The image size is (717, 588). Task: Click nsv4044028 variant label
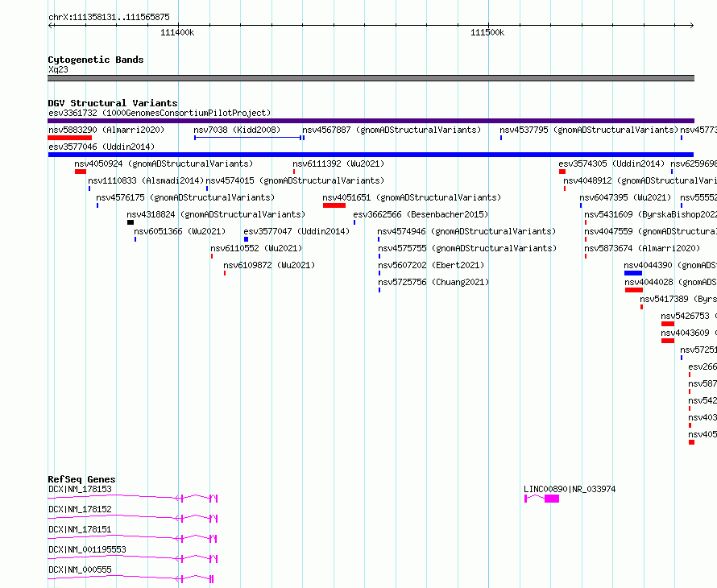tap(670, 282)
